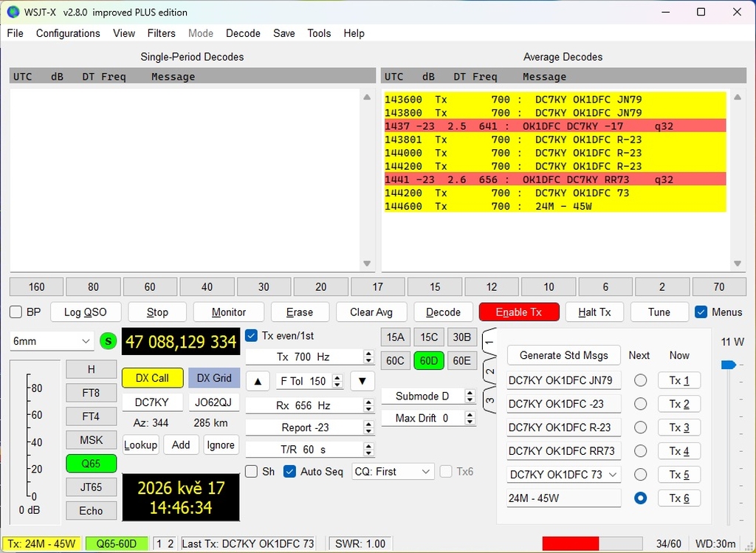Viewport: 756px width, 553px height.
Task: Select the Q65 mode button
Action: tap(91, 464)
